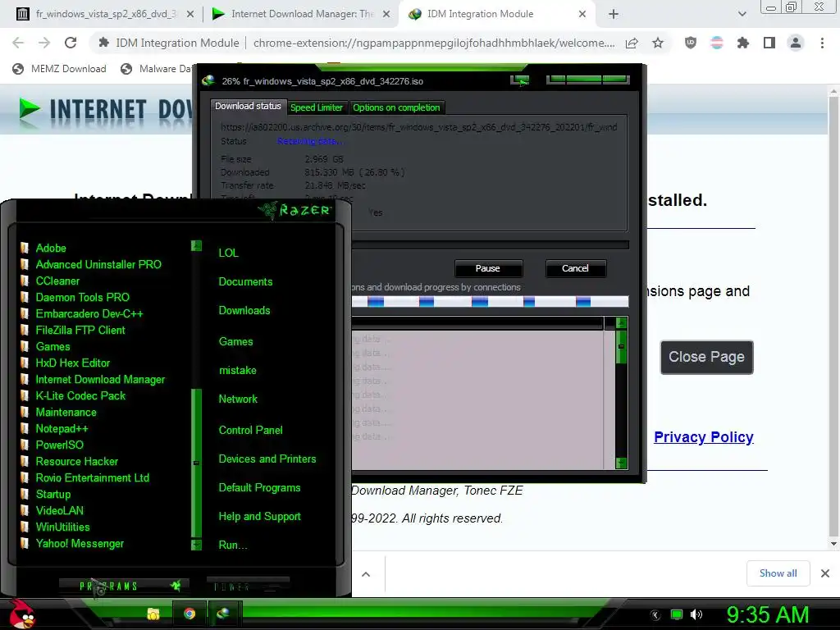
Task: Open LOL user folder in start menu
Action: (228, 253)
